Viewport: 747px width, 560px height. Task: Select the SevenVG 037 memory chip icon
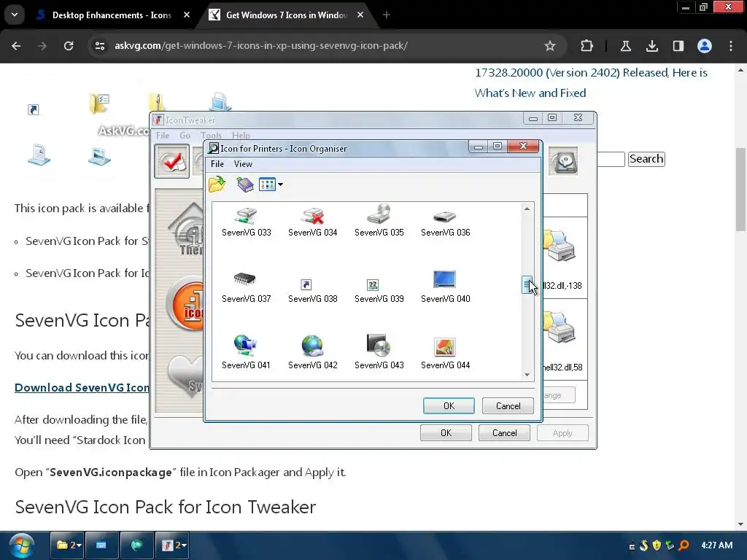(x=246, y=288)
